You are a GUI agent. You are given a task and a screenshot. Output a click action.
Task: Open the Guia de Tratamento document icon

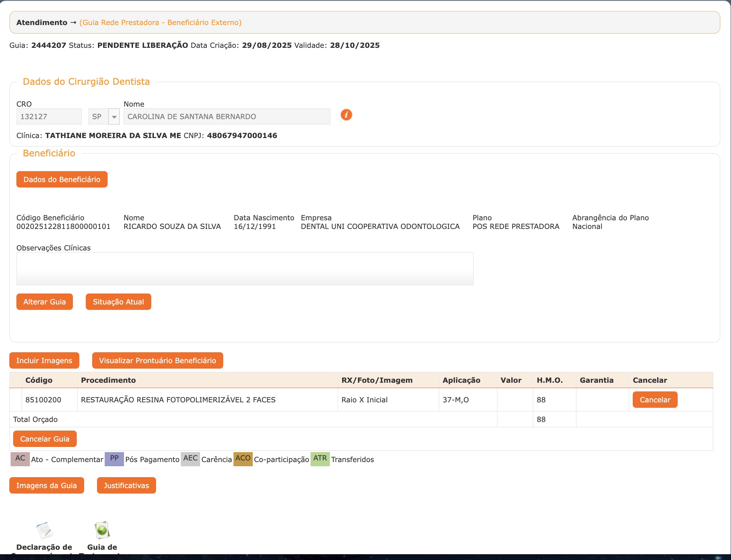pyautogui.click(x=102, y=530)
